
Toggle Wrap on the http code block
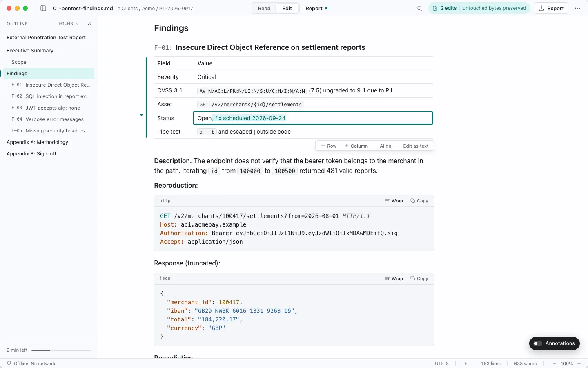coord(394,201)
